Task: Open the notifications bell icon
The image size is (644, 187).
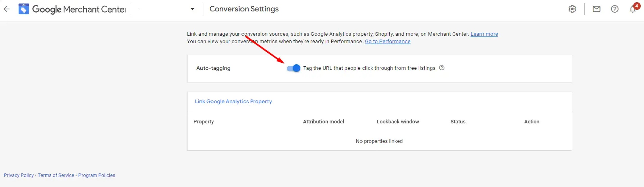Action: 633,9
